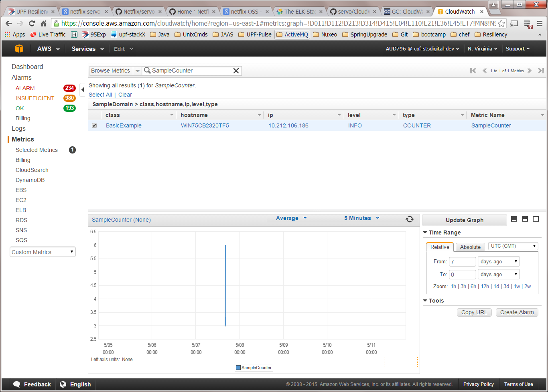548x392 pixels.
Task: Sort by the hostname column header
Action: tap(194, 115)
